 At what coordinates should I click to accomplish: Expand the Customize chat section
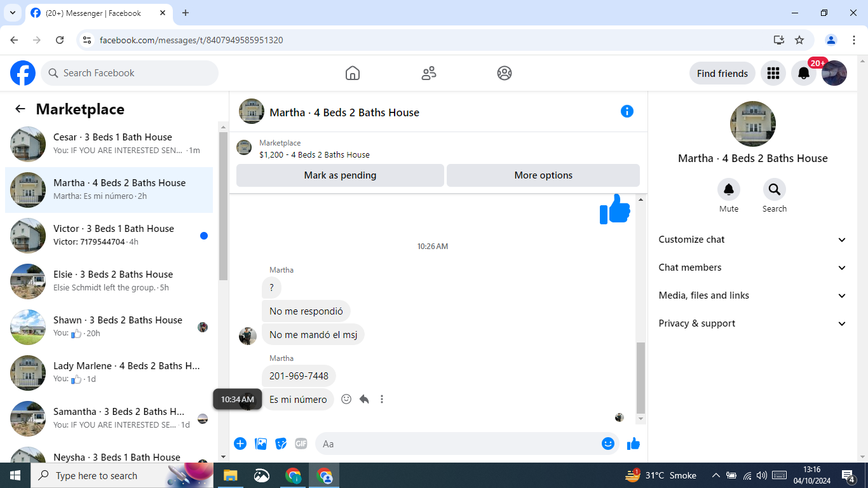pos(752,240)
